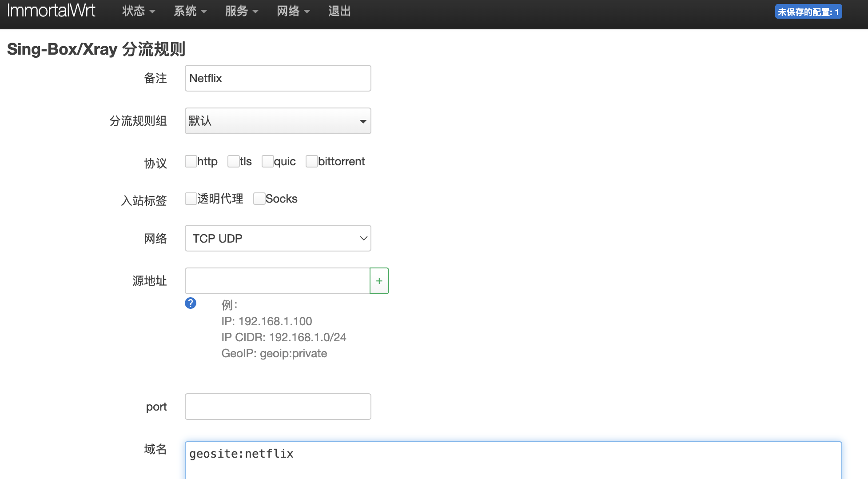
Task: Open the 状态 menu
Action: pyautogui.click(x=139, y=11)
